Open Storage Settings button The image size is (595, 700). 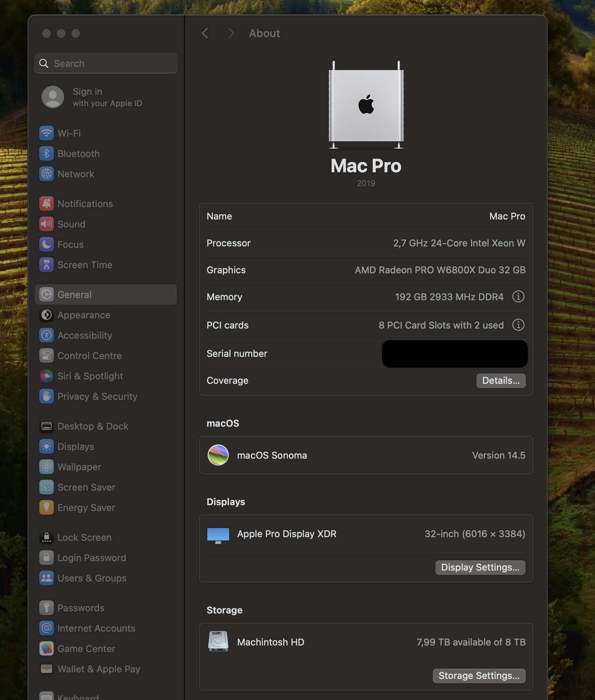click(479, 676)
